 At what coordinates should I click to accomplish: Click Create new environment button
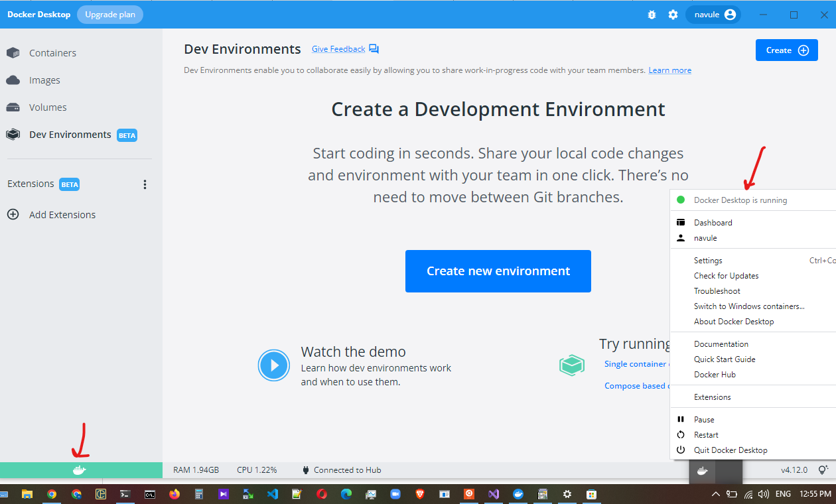click(498, 271)
